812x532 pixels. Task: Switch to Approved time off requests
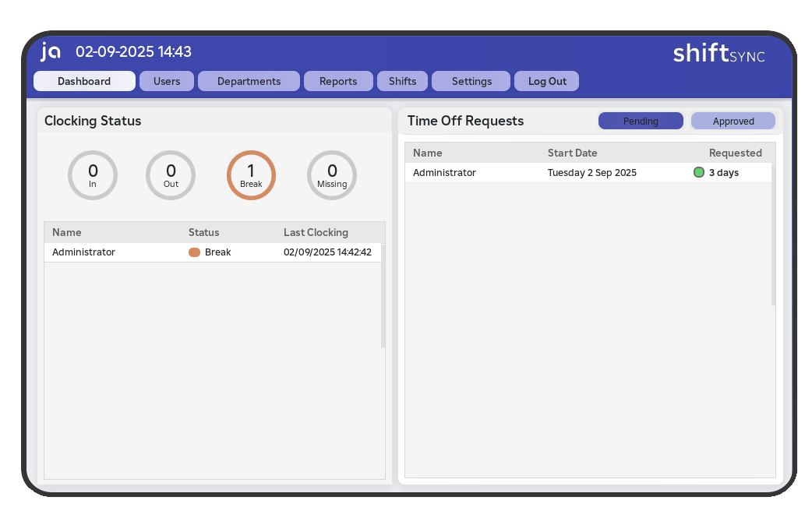coord(733,122)
